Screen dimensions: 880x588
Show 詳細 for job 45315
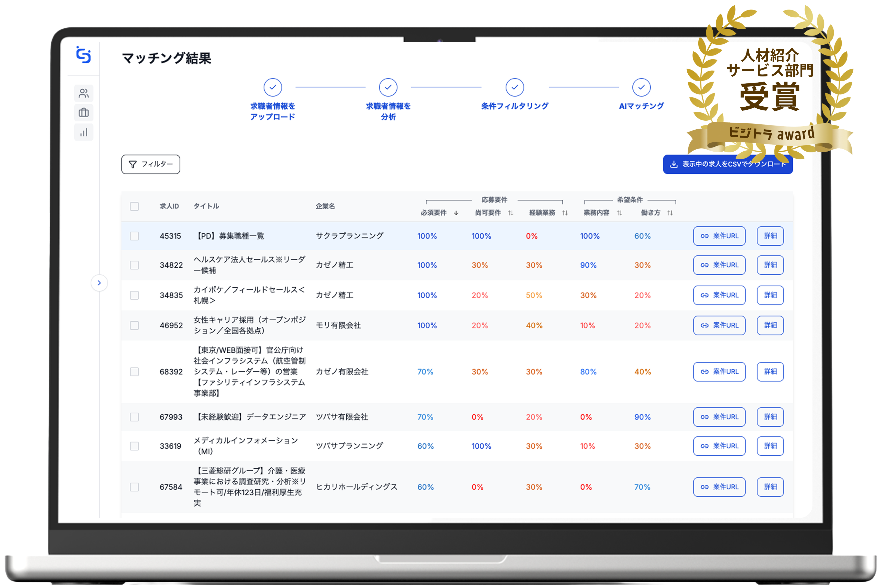pyautogui.click(x=770, y=236)
